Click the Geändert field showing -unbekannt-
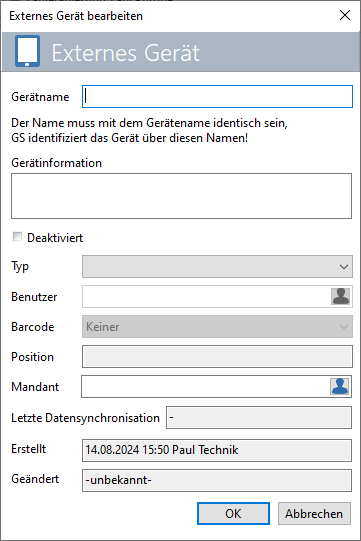Image resolution: width=361 pixels, height=541 pixels. coord(217,480)
